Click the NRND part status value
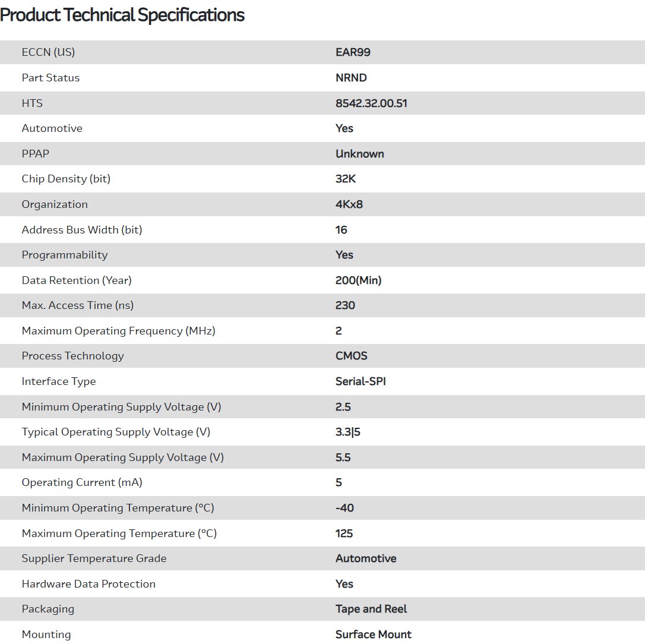 pos(351,78)
